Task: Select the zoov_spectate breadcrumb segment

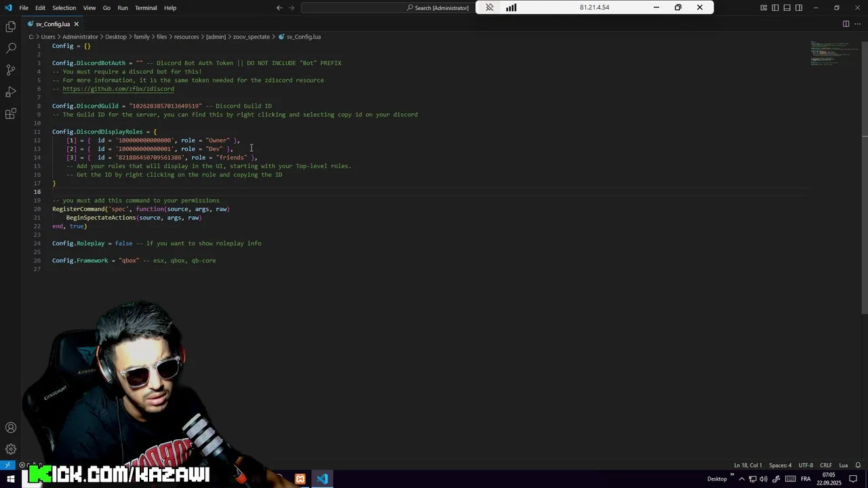Action: click(252, 37)
